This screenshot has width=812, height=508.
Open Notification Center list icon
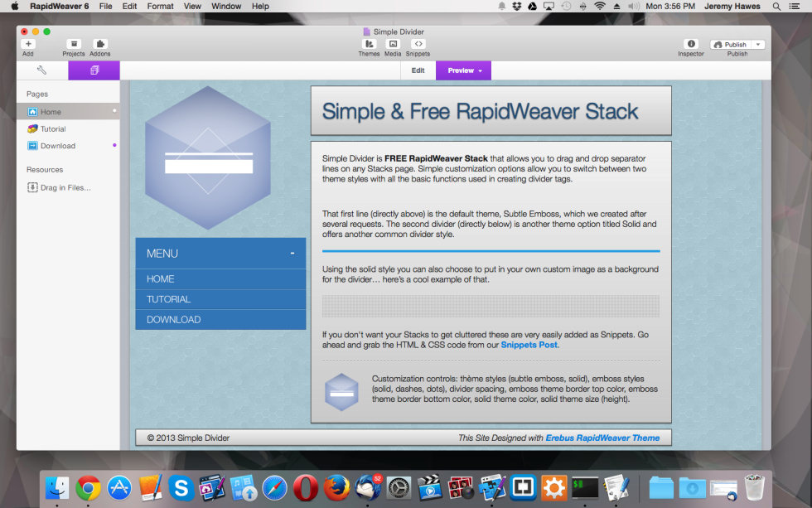click(x=794, y=6)
